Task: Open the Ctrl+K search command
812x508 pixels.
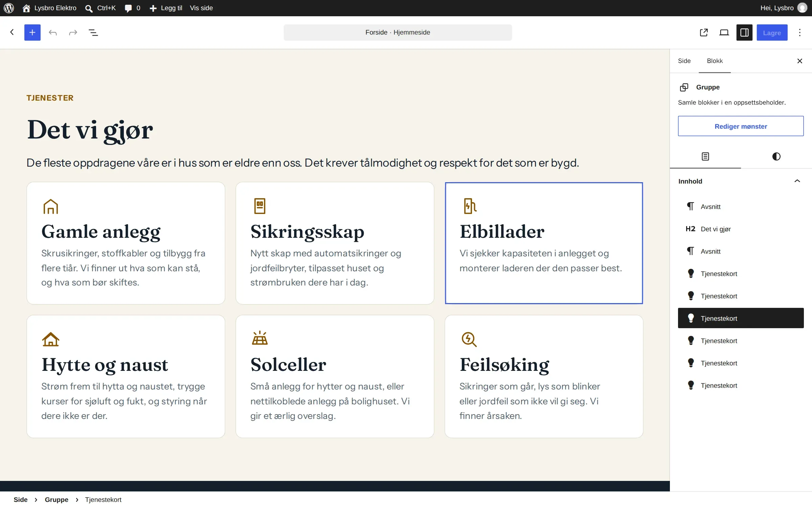Action: [x=100, y=8]
